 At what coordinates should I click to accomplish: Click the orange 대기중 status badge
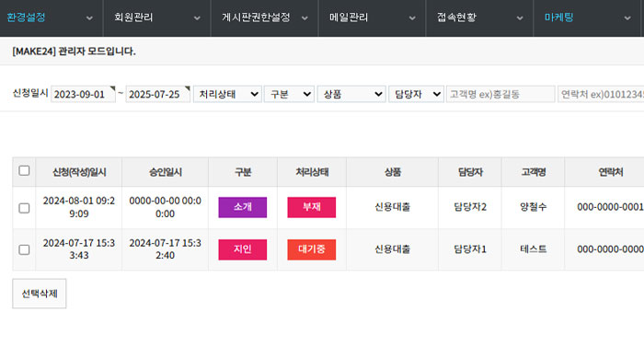(x=311, y=249)
